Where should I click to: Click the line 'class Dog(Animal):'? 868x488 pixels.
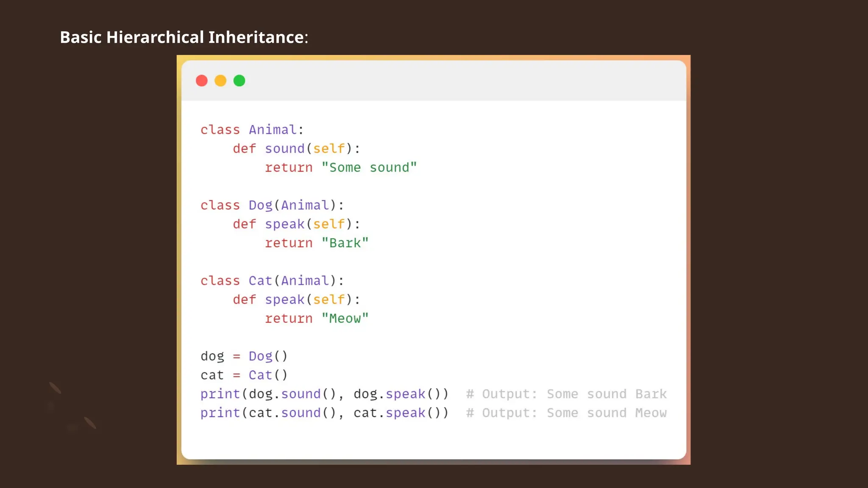272,205
